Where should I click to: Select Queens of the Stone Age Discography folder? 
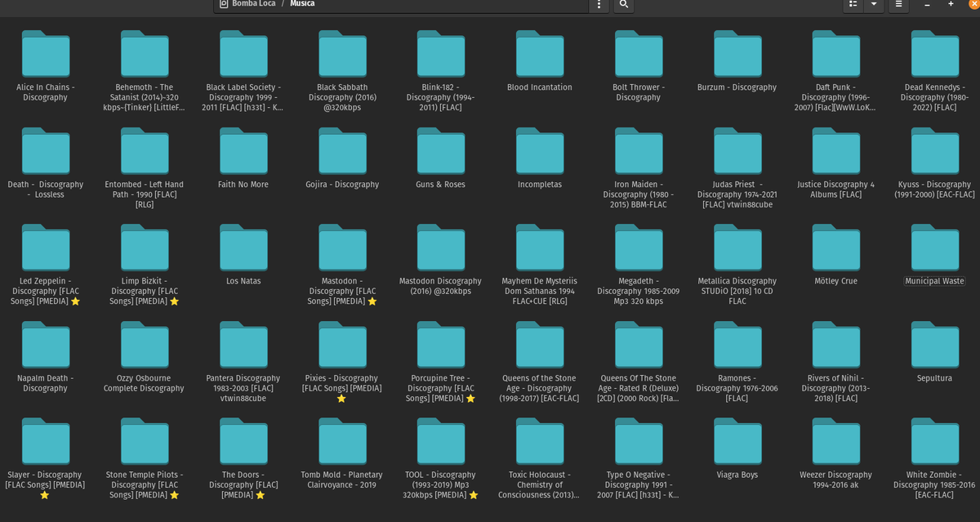coord(540,345)
